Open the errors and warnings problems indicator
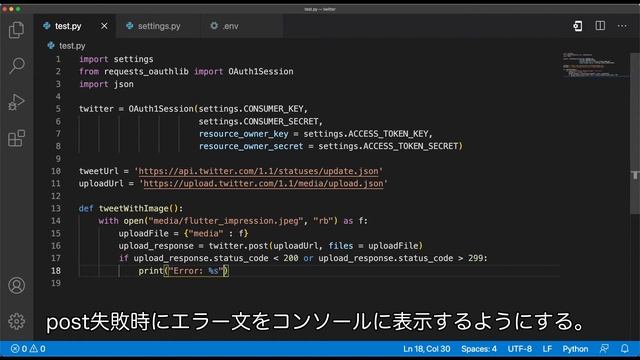640x360 pixels. (28, 349)
